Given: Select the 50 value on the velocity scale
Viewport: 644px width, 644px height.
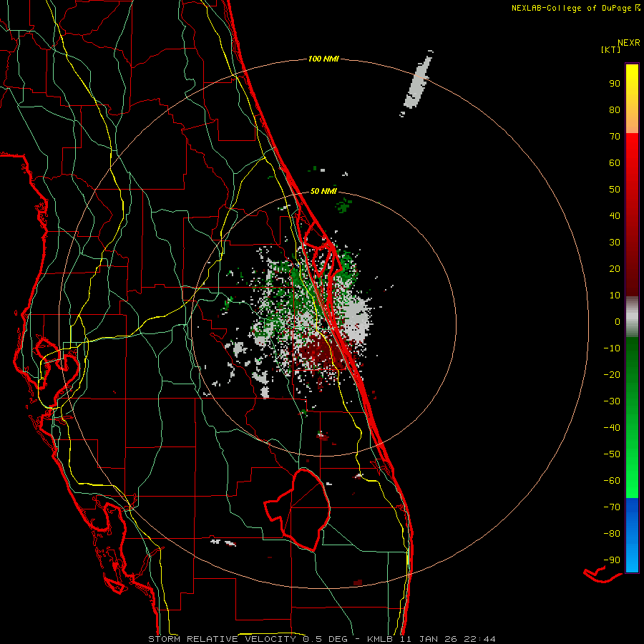Looking at the screenshot, I should click(615, 190).
